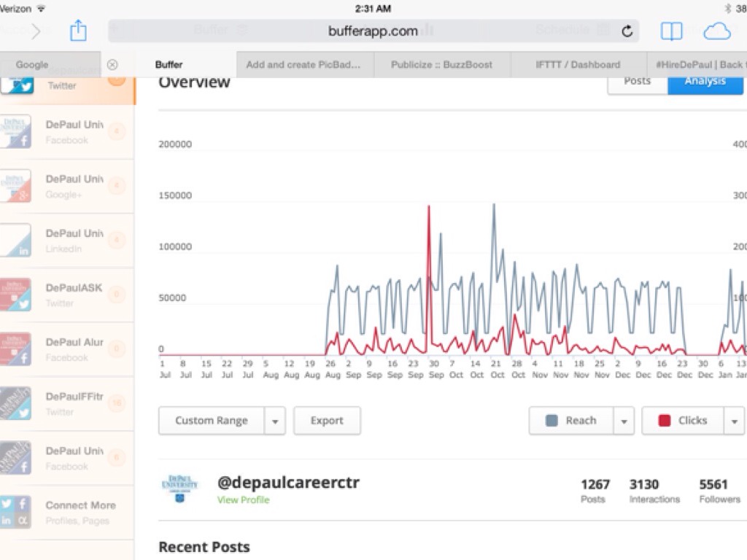Screen dimensions: 747x560
Task: Expand Reach metric dropdown arrow
Action: click(x=624, y=421)
